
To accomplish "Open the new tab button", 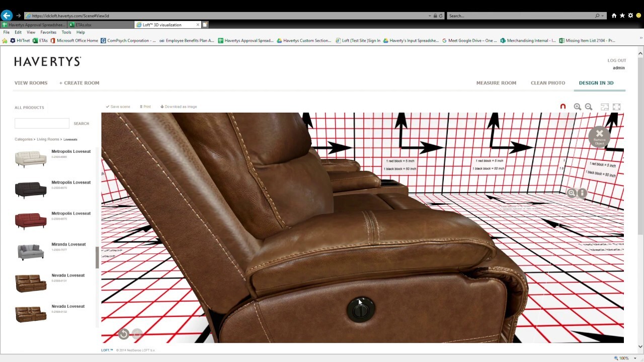I will coord(205,25).
